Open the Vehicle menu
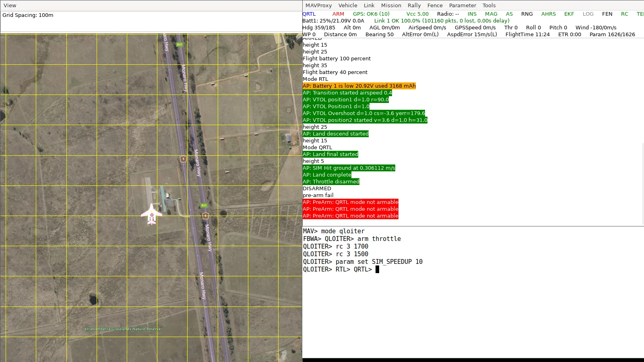Image resolution: width=644 pixels, height=362 pixels. (x=348, y=5)
